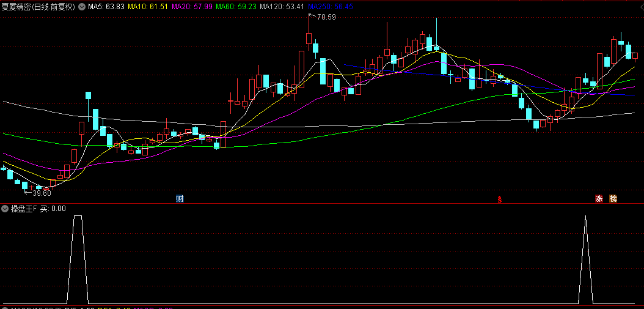Select the MA10: 61.51 label

point(148,7)
